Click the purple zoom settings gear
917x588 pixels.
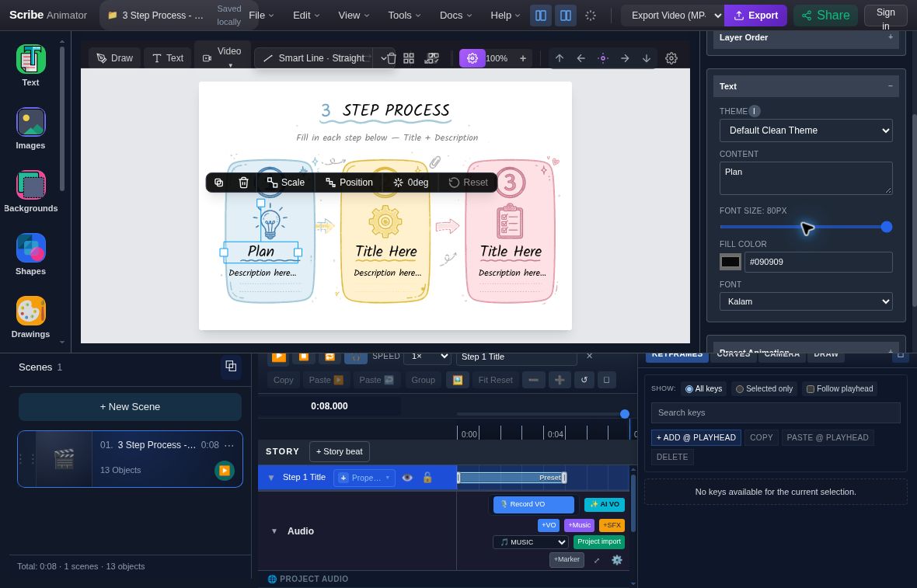[x=472, y=57]
